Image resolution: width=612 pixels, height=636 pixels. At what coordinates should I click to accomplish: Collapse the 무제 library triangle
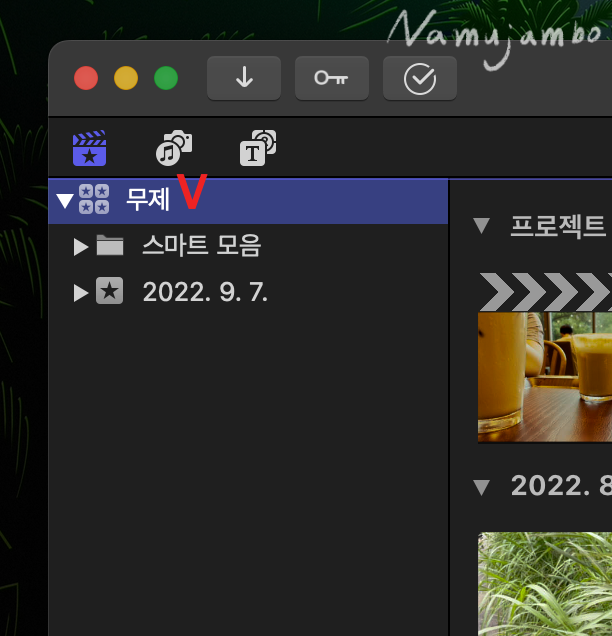(65, 200)
